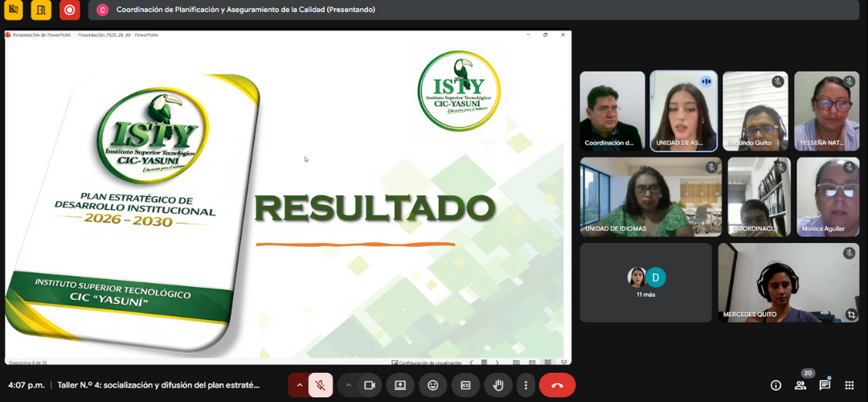Leave the call with red hang-up button
868x402 pixels.
pyautogui.click(x=557, y=385)
